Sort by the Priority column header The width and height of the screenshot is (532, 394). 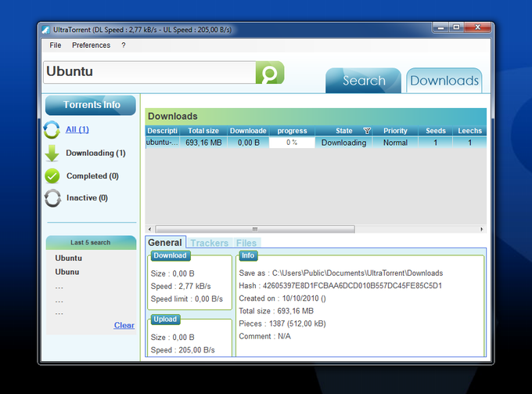[395, 131]
